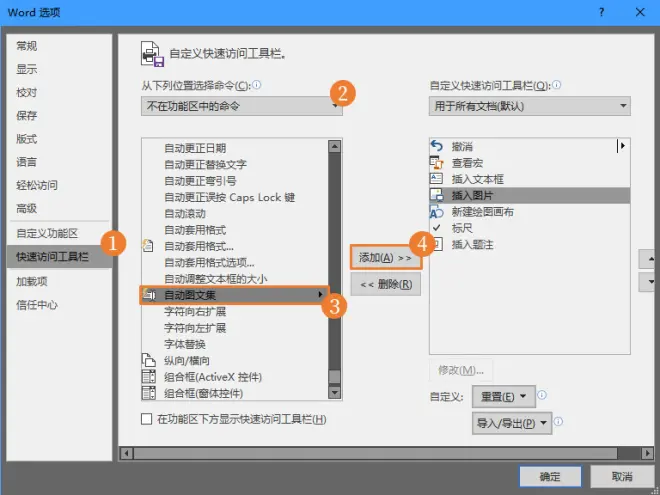Open the 重置(E) dropdown button
This screenshot has height=495, width=660.
click(x=504, y=397)
